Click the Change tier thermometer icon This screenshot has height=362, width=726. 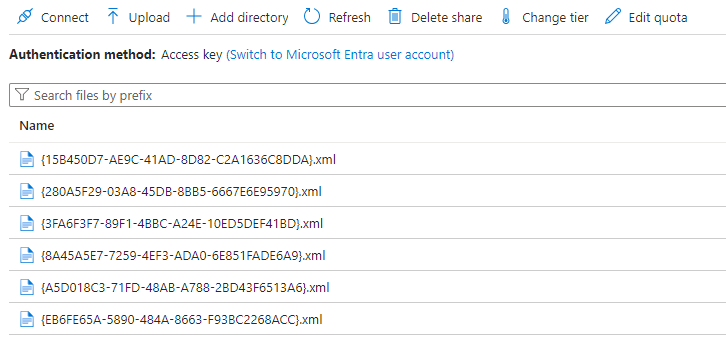[x=506, y=17]
